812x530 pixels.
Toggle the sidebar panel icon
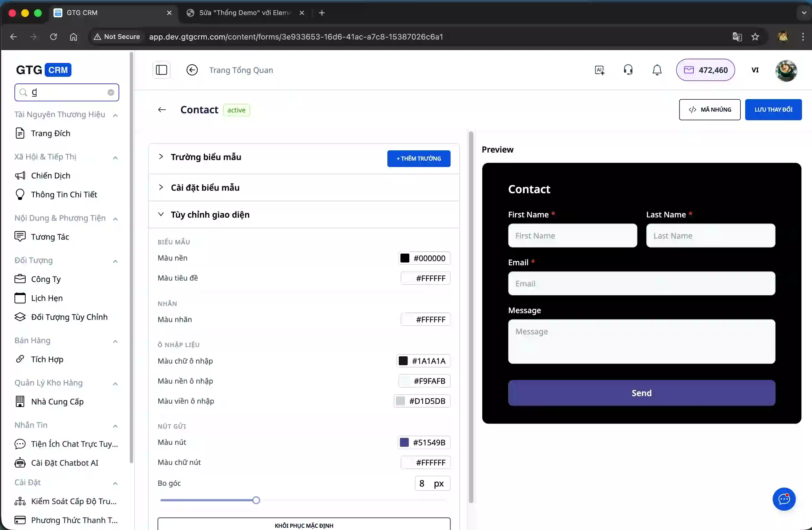click(x=162, y=70)
